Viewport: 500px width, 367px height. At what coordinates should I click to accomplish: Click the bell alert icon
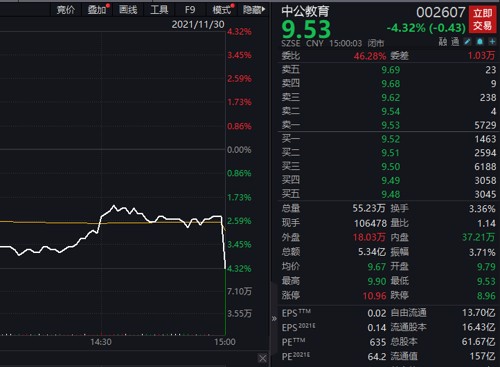pyautogui.click(x=480, y=42)
